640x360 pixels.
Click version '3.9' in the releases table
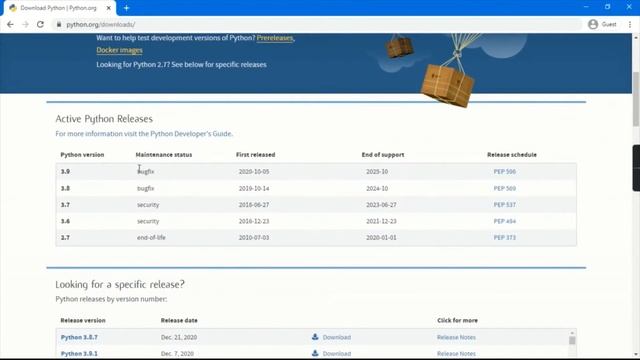pos(65,171)
